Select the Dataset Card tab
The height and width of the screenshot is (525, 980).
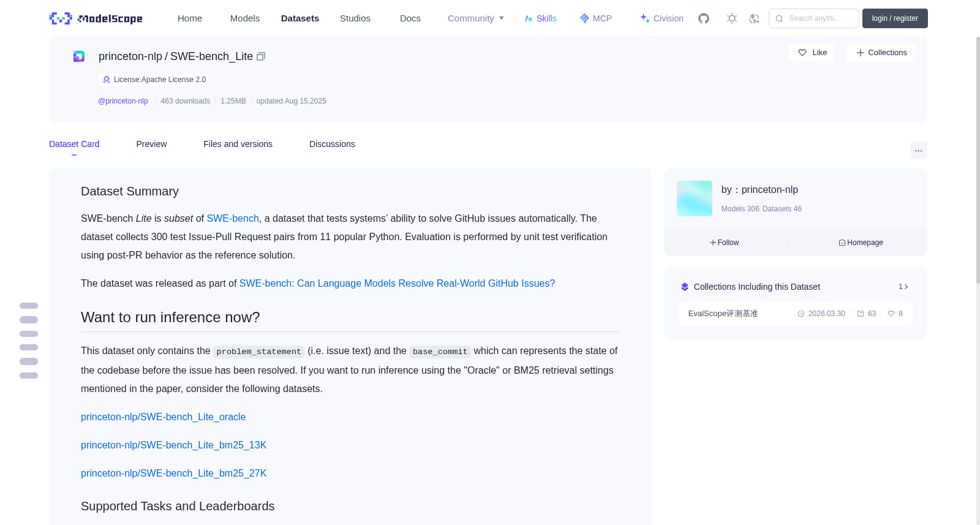click(x=74, y=144)
